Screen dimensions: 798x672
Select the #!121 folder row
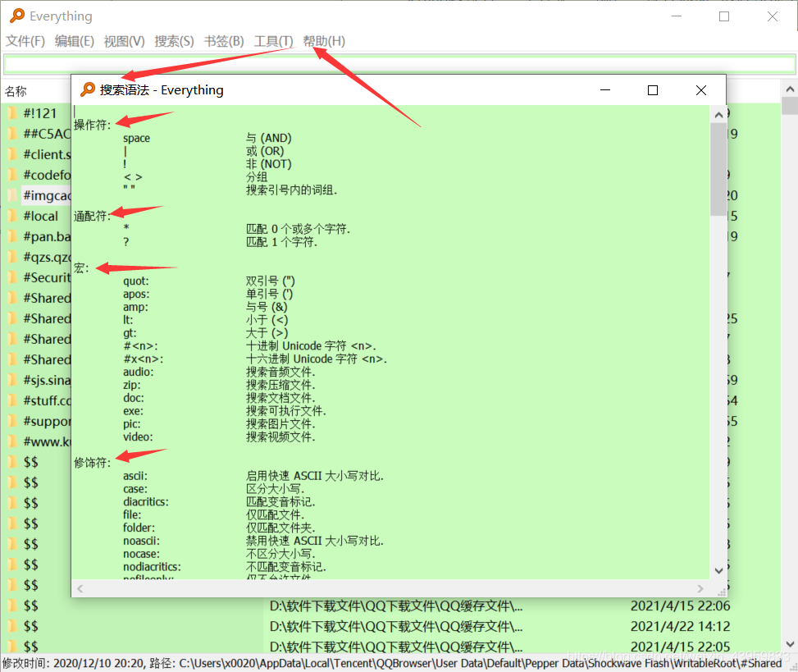(39, 113)
